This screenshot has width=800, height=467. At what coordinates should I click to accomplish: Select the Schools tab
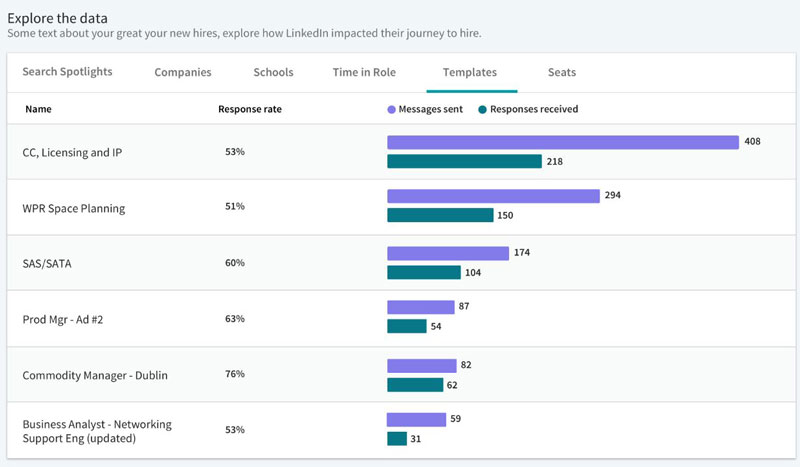tap(273, 72)
